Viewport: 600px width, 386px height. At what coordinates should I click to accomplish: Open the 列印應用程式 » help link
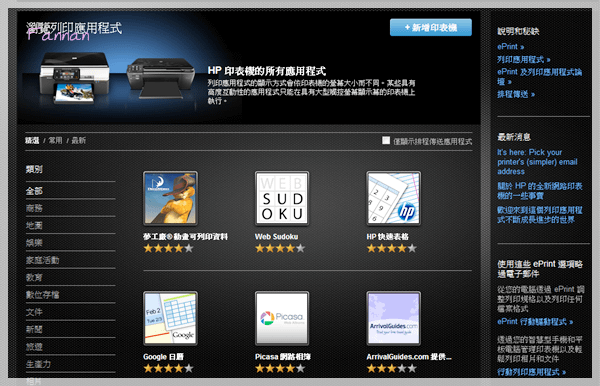[523, 60]
